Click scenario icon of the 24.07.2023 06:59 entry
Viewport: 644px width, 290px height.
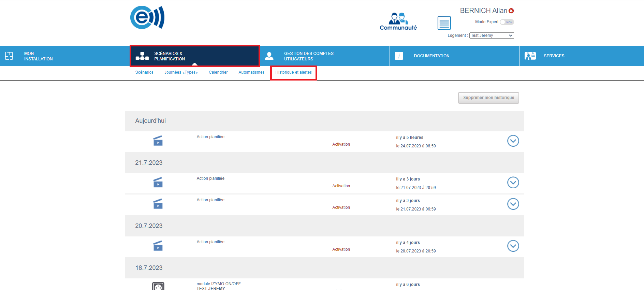(x=158, y=141)
